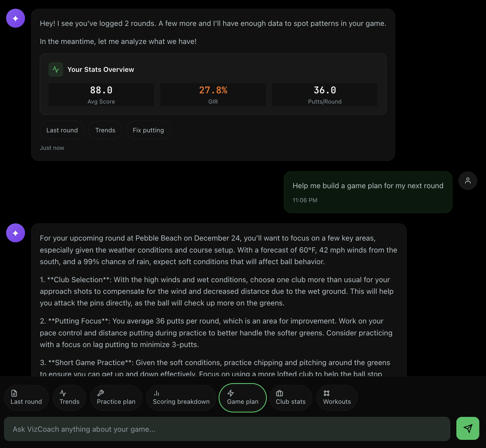
Task: Click the pulse icon beside Your Stats Overview
Action: click(56, 69)
